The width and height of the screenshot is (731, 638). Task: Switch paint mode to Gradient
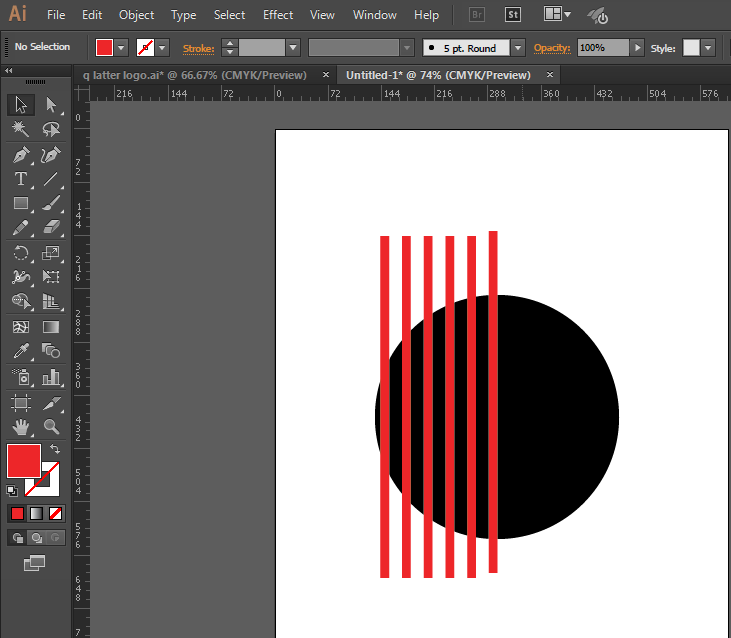coord(37,513)
